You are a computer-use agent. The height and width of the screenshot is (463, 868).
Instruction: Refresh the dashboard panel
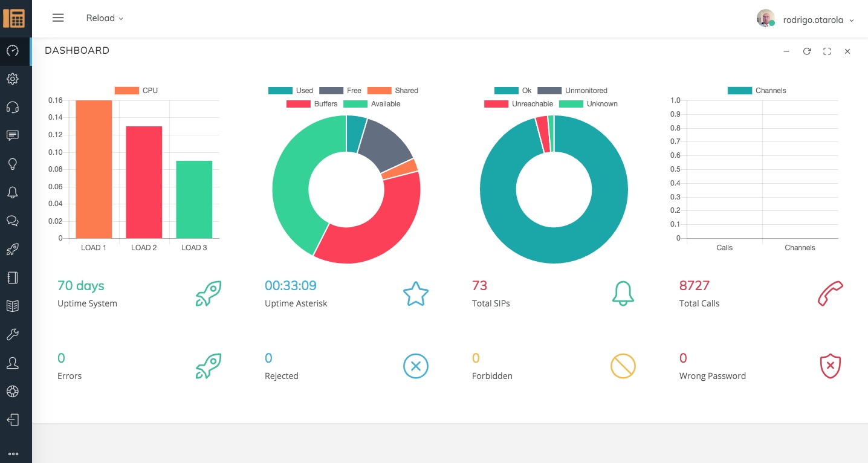806,51
